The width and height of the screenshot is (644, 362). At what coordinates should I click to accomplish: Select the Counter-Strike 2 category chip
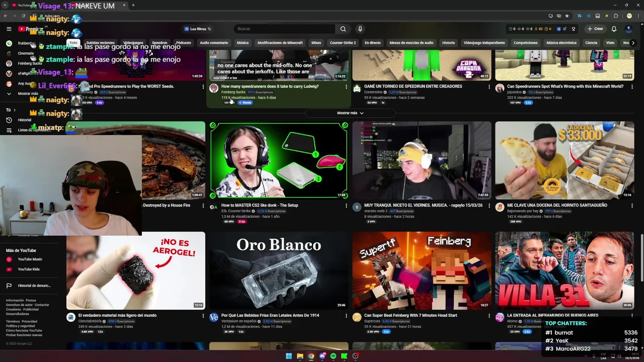tap(343, 43)
